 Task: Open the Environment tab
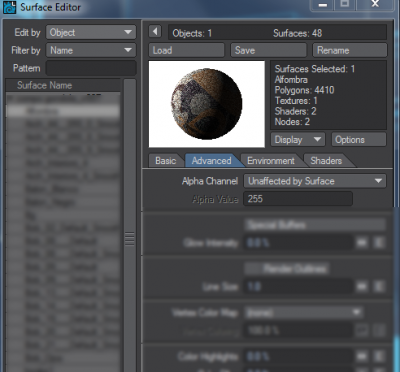271,161
